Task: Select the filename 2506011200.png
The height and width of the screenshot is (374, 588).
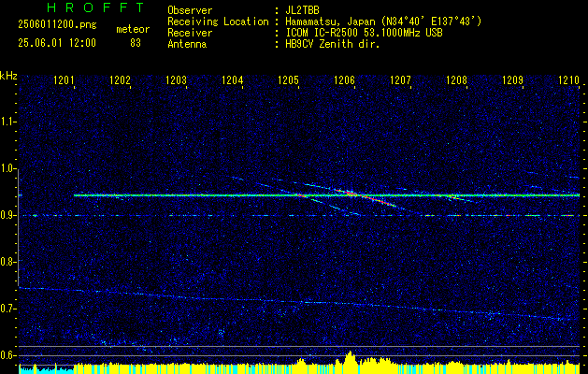Action: [x=57, y=25]
